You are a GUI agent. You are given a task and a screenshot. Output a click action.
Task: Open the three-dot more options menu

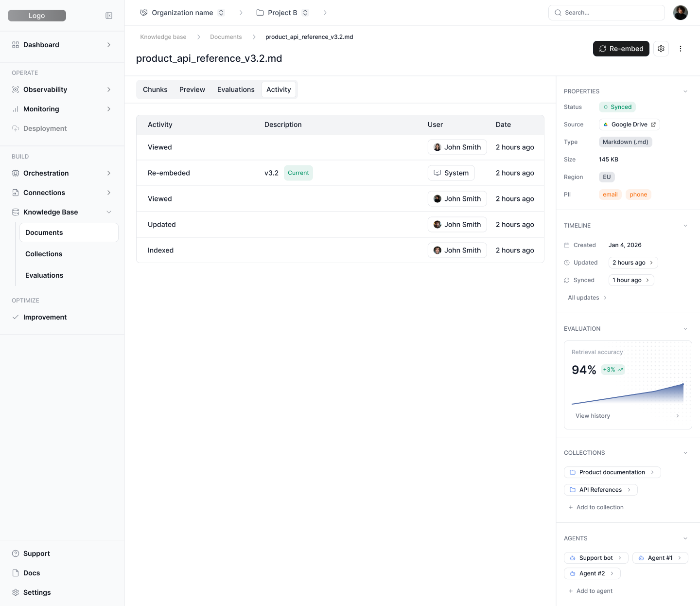tap(681, 49)
